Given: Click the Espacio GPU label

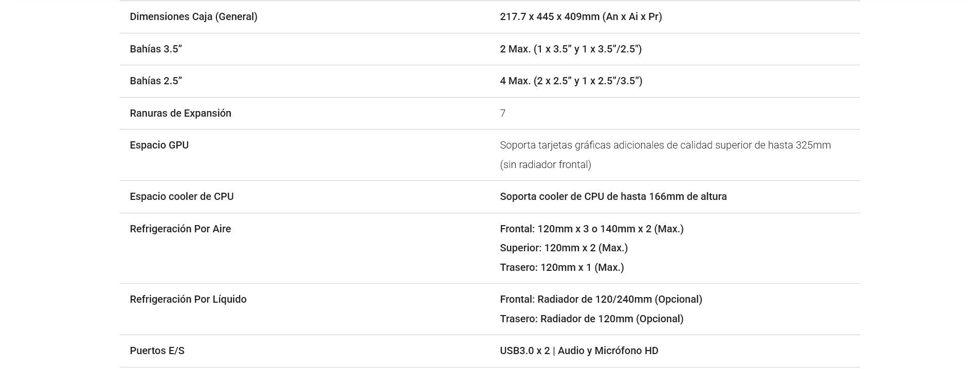Looking at the screenshot, I should pyautogui.click(x=159, y=145).
